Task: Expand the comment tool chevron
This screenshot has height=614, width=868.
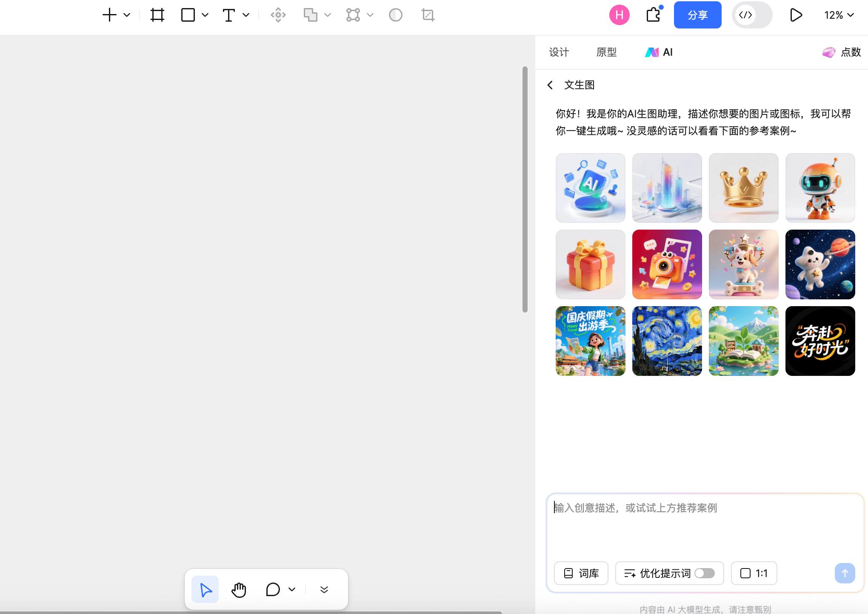Action: 291,590
